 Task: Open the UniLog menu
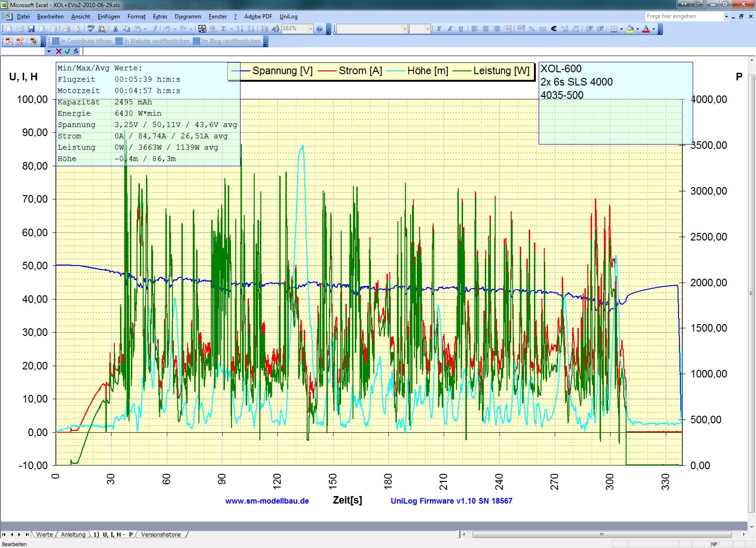[x=288, y=17]
